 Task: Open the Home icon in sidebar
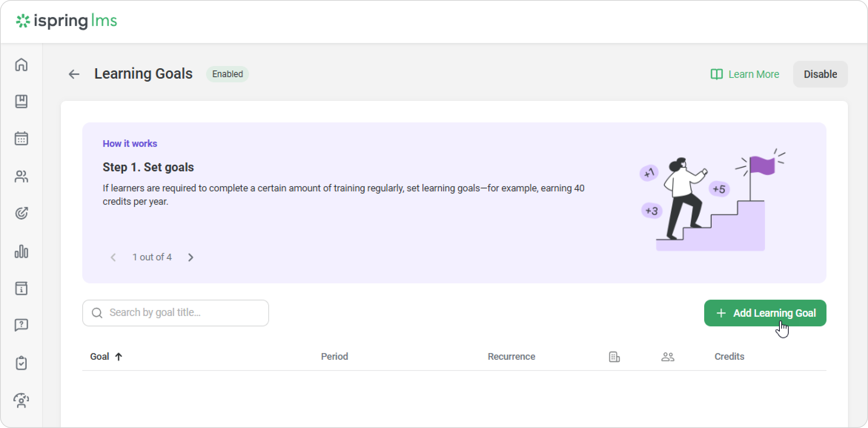[21, 65]
